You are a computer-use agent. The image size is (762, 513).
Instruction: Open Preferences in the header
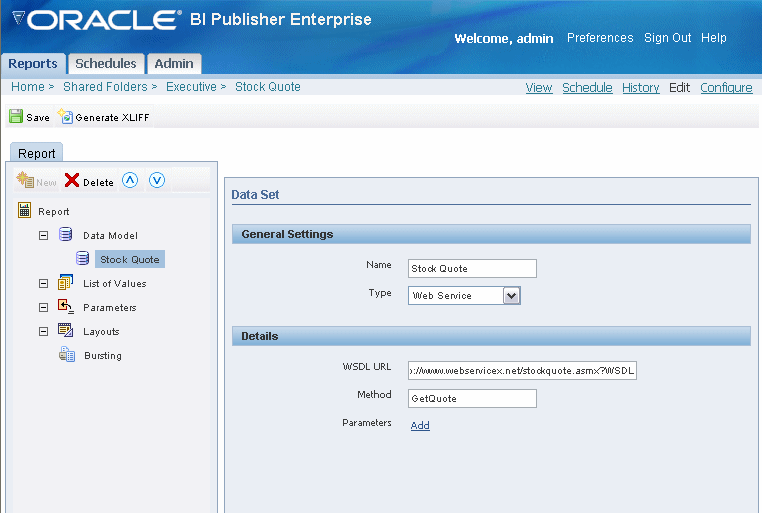[x=600, y=38]
